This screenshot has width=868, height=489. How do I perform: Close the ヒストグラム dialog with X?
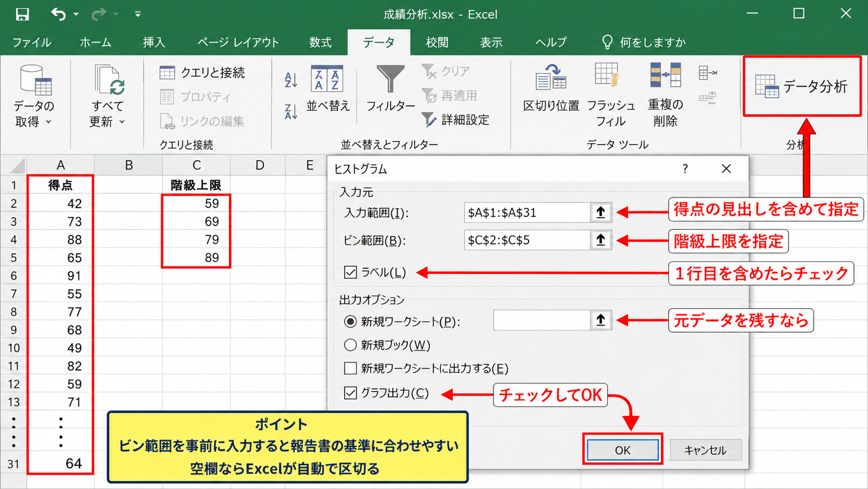(726, 168)
